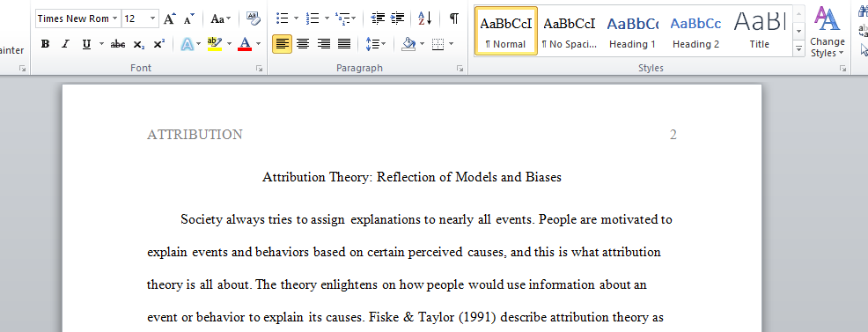Apply the No Spacing style
Viewport: 868px width, 332px height.
569,31
